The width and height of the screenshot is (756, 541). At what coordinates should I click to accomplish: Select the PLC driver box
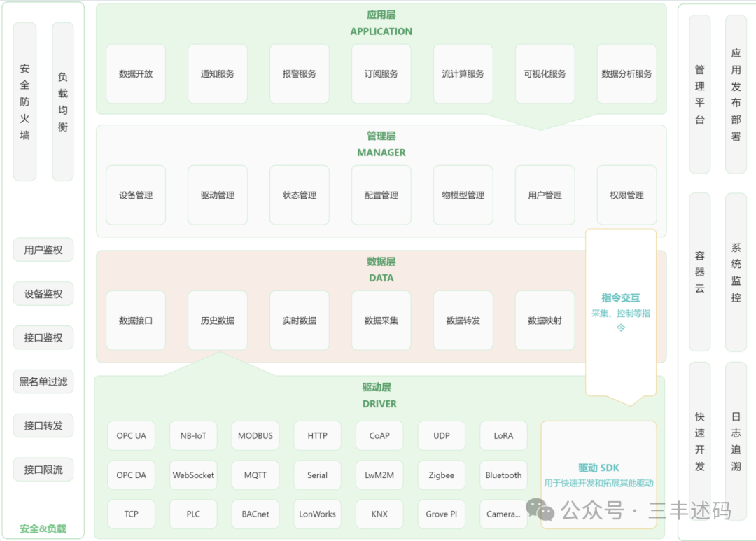193,514
